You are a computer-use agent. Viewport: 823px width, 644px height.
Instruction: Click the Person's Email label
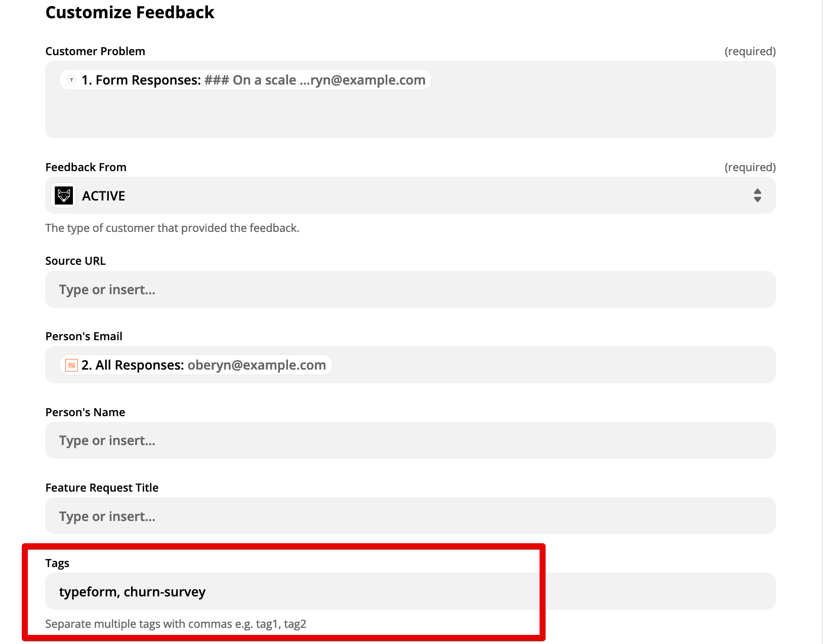pyautogui.click(x=84, y=336)
